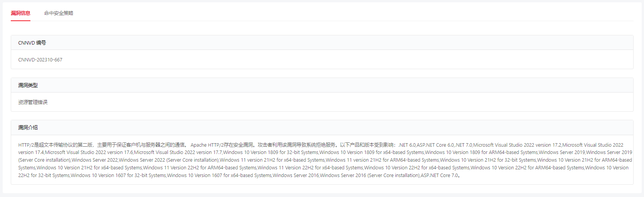The height and width of the screenshot is (197, 644).
Task: Click Windows 11 Version 22H2 for ARM64-based Systems
Action: click(x=200, y=168)
